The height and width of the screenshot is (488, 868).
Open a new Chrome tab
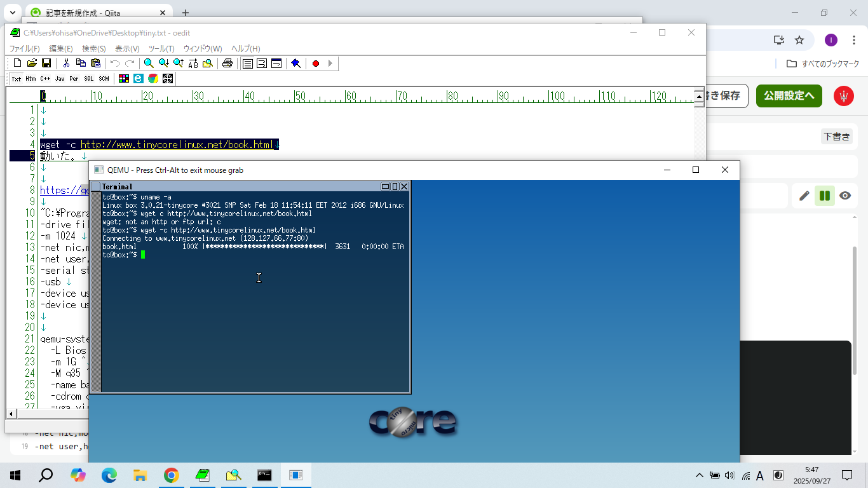coord(186,13)
